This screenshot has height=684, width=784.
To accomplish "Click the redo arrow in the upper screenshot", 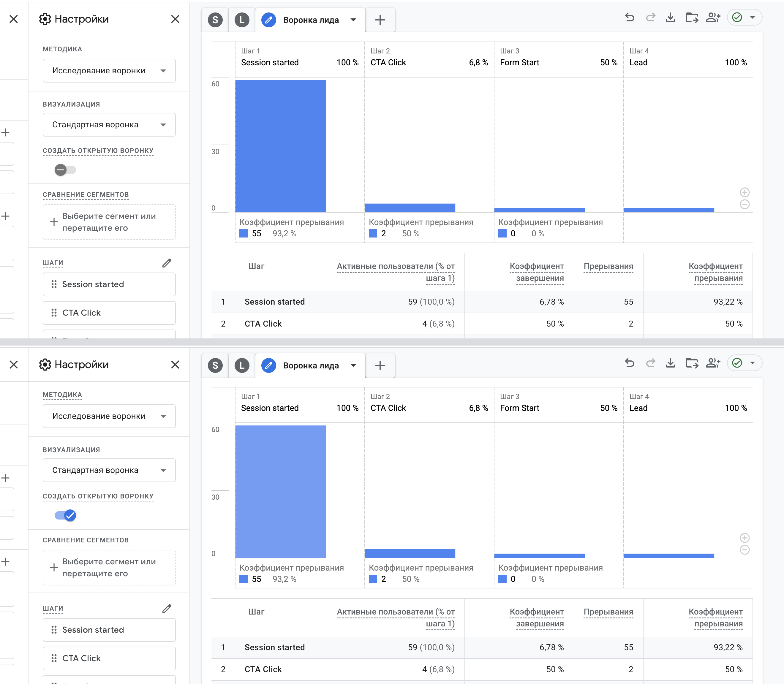I will pyautogui.click(x=650, y=18).
